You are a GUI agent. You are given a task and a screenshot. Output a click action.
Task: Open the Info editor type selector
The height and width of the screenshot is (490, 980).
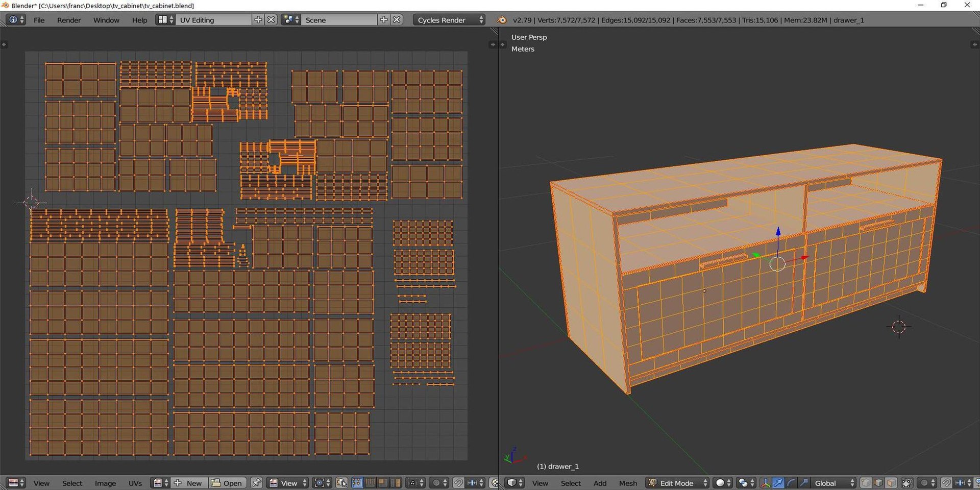point(15,20)
